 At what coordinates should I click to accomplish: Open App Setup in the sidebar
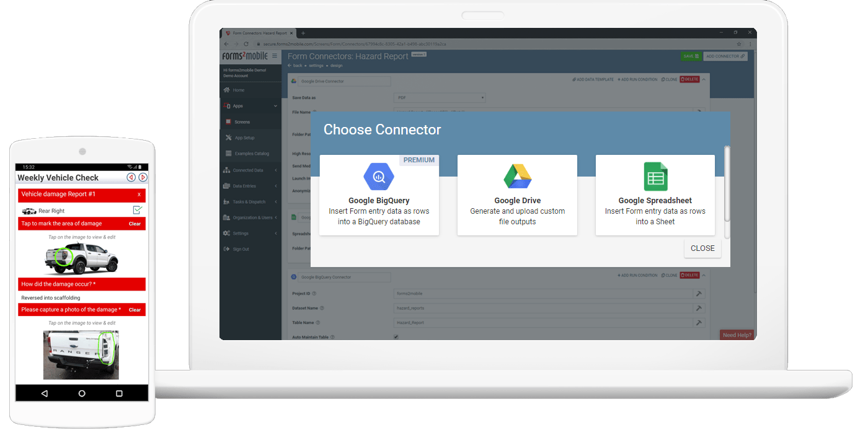pyautogui.click(x=250, y=138)
